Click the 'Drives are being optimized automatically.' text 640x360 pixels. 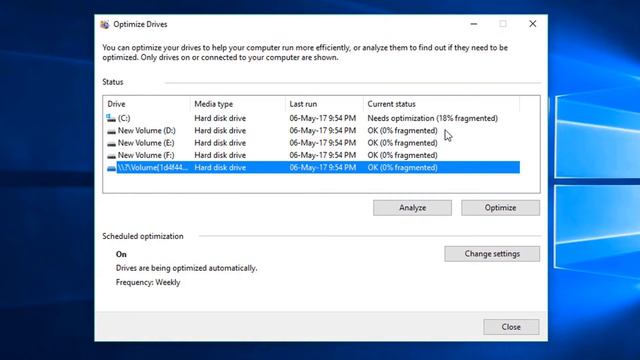click(x=187, y=268)
